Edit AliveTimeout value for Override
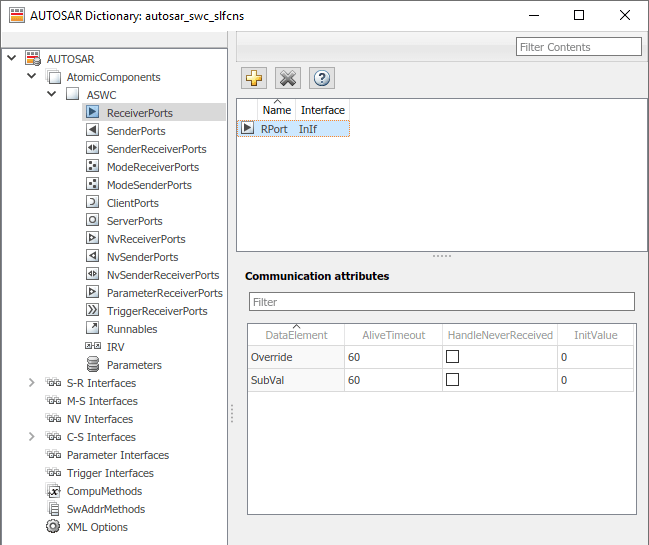 tap(393, 357)
